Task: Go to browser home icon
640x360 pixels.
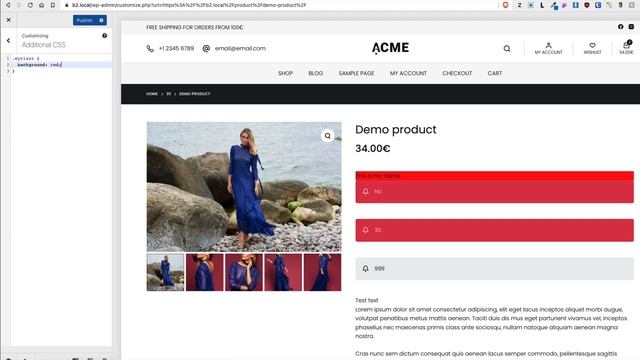Action: click(x=41, y=5)
